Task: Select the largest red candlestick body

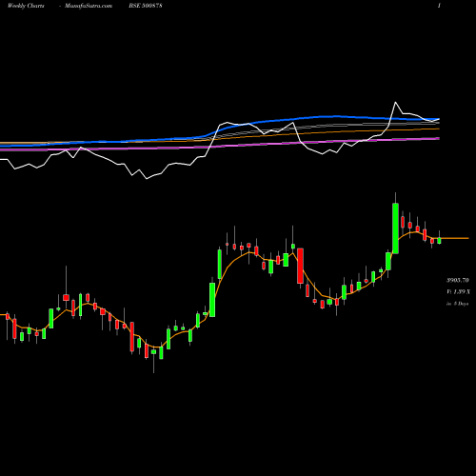Action: pos(300,266)
